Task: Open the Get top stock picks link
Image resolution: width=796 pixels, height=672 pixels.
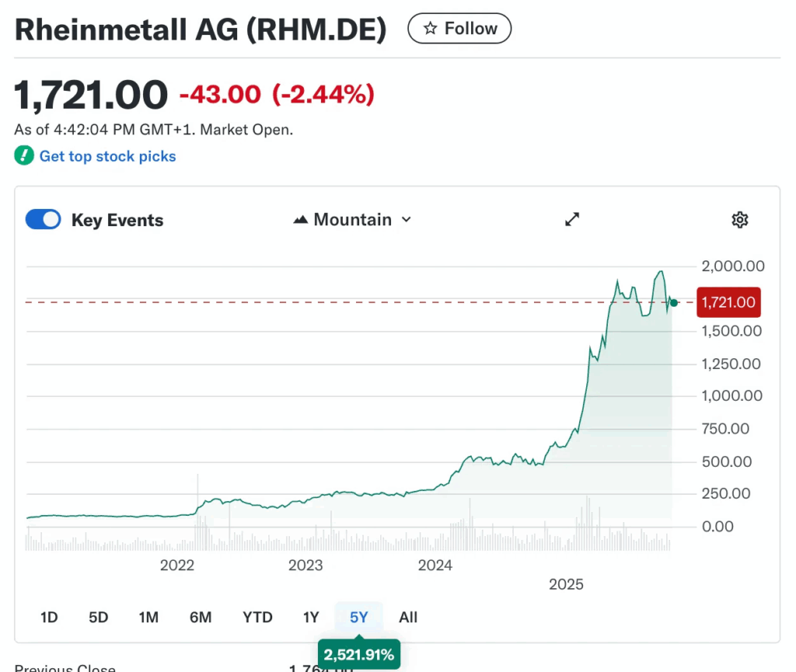Action: 107,156
